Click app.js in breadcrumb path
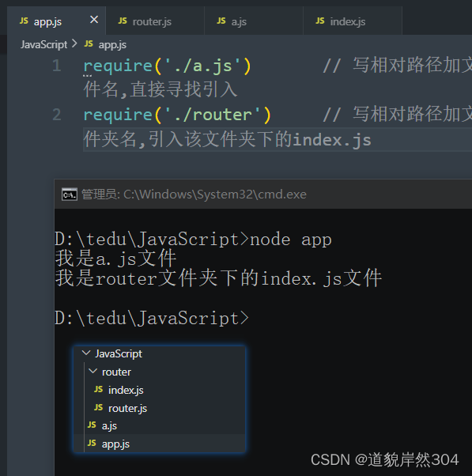The width and height of the screenshot is (472, 476). [x=112, y=45]
